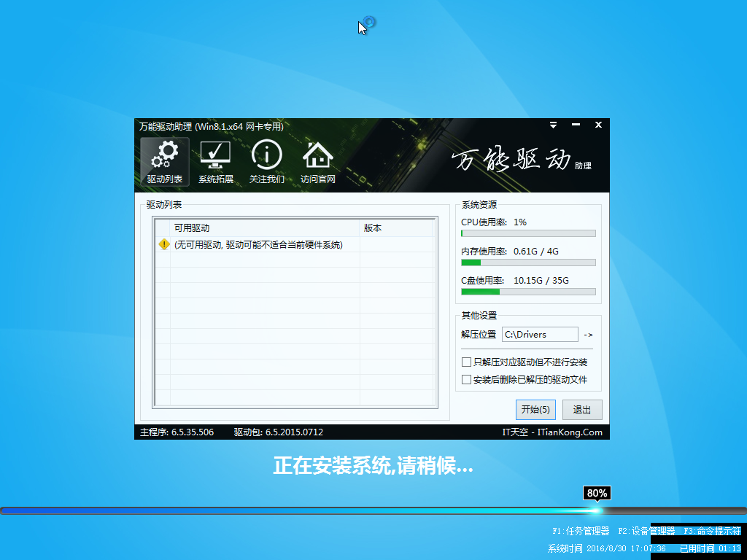This screenshot has height=560, width=747.
Task: Expand the 版本 column header
Action: point(372,227)
